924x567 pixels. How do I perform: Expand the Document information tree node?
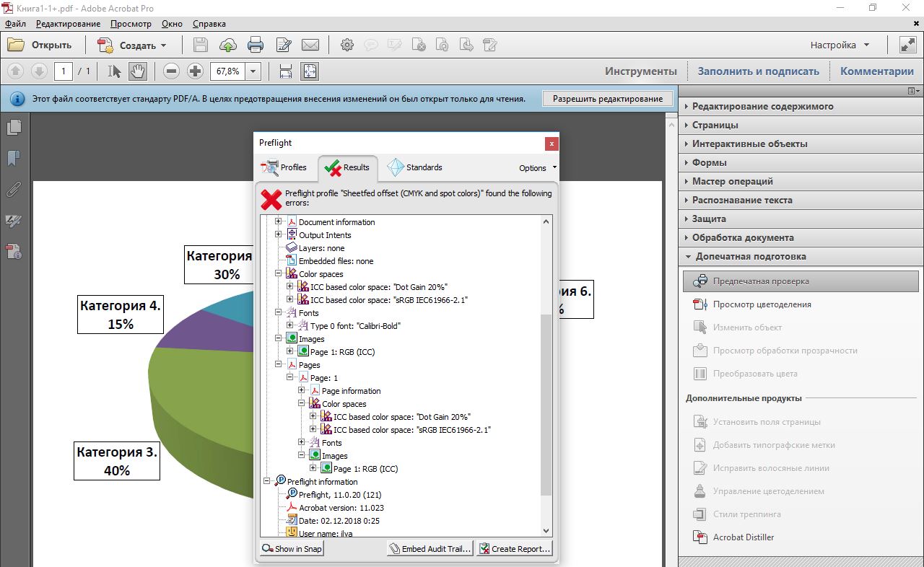279,222
